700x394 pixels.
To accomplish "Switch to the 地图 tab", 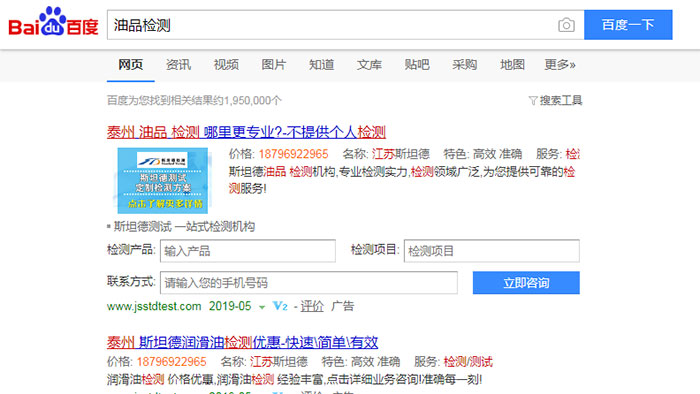I will click(x=512, y=65).
